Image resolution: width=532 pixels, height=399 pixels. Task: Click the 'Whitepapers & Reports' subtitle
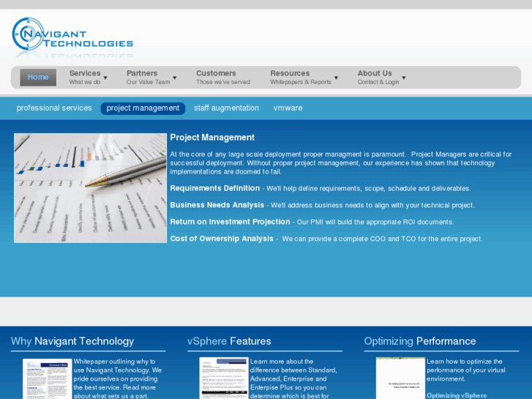pyautogui.click(x=301, y=82)
